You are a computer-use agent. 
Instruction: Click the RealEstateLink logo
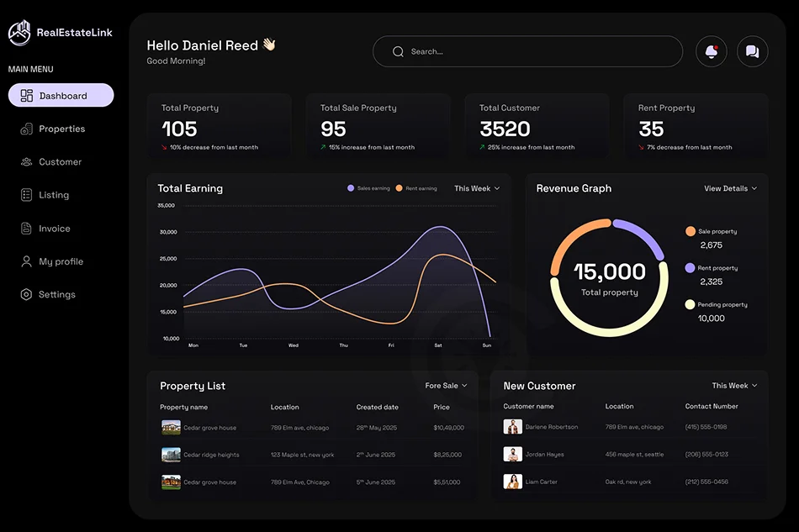[19, 32]
